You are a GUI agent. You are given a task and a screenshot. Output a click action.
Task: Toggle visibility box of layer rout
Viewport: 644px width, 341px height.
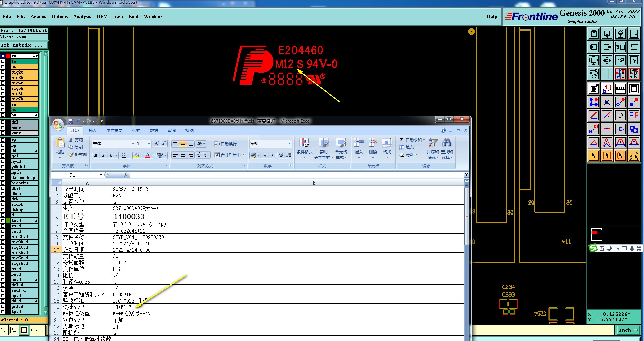pos(3,133)
